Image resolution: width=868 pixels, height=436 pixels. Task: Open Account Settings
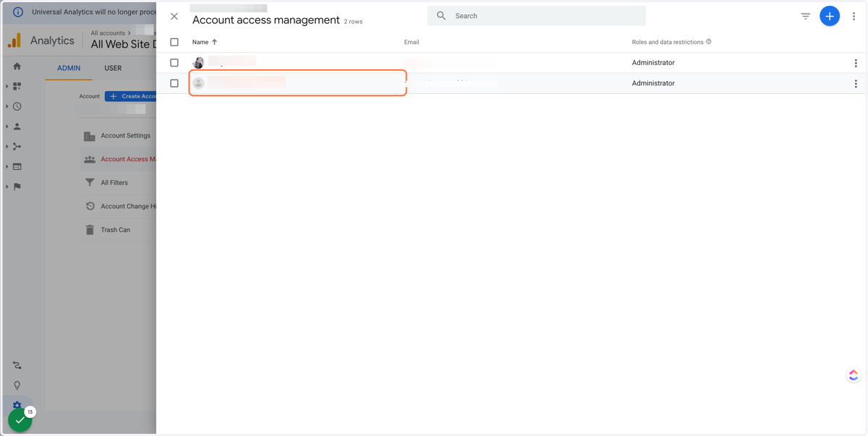coord(126,135)
